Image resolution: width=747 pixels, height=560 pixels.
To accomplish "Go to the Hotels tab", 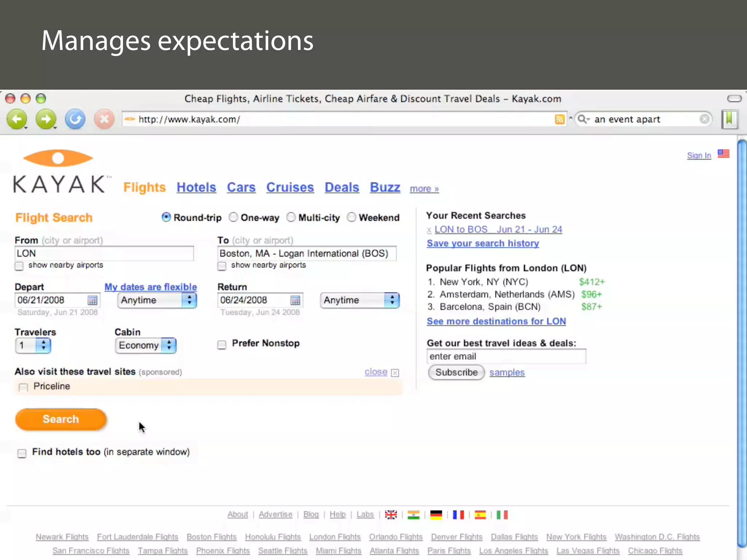I will click(x=196, y=187).
